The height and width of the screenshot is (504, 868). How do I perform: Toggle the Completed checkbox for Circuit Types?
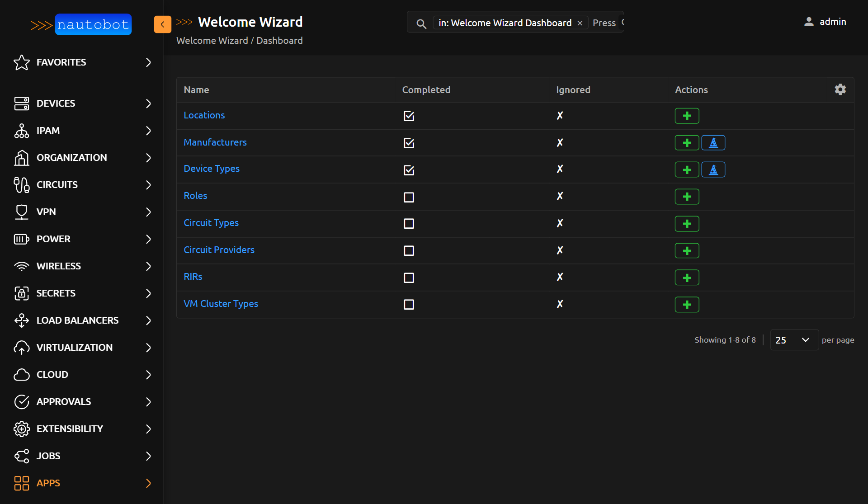[409, 224]
